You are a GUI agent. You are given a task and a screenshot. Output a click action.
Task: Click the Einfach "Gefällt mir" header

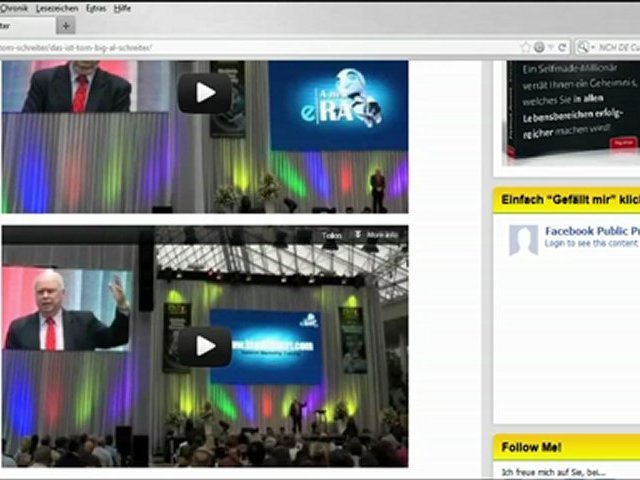[566, 200]
